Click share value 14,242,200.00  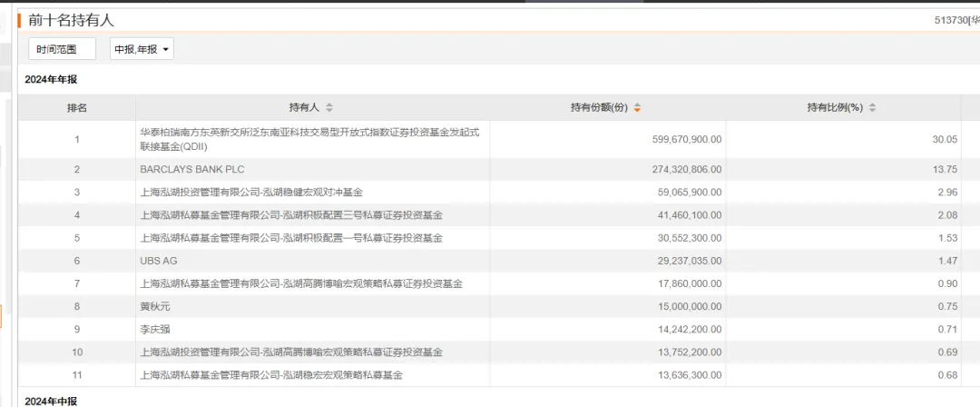[x=689, y=330]
